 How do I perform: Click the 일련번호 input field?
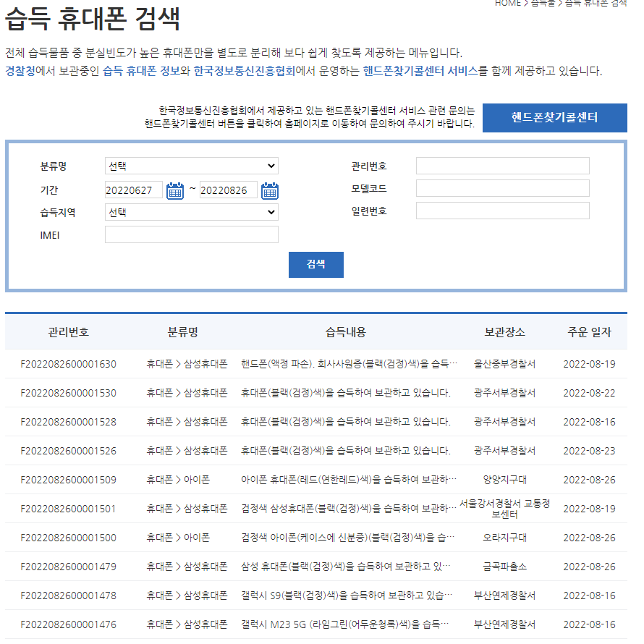click(x=503, y=211)
